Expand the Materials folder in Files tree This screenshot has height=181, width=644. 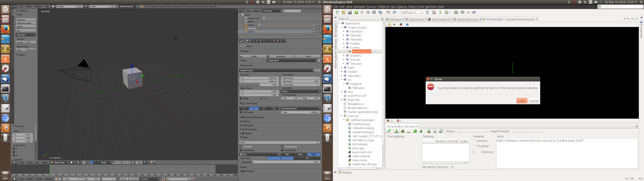344,40
